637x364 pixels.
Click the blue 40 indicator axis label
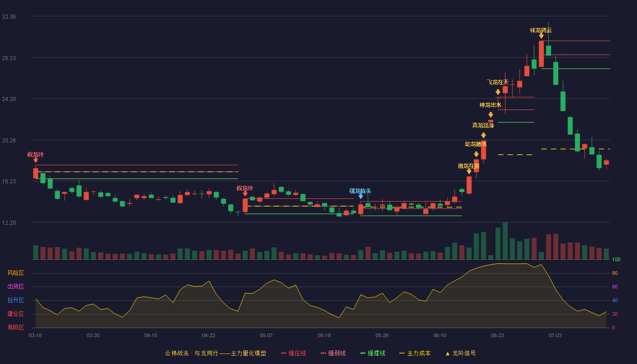[x=614, y=300]
